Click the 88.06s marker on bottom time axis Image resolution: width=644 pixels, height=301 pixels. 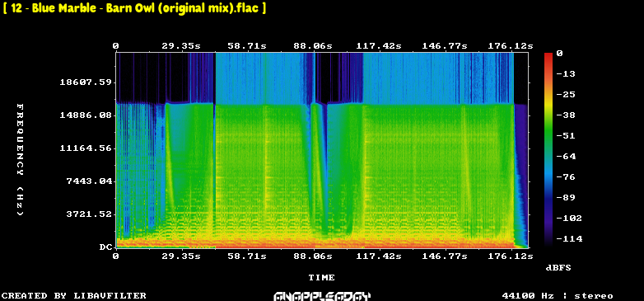pyautogui.click(x=313, y=256)
